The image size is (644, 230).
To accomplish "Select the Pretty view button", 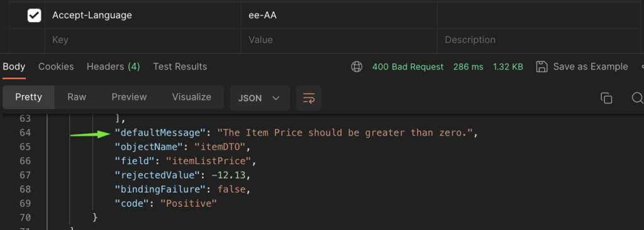I will (29, 97).
